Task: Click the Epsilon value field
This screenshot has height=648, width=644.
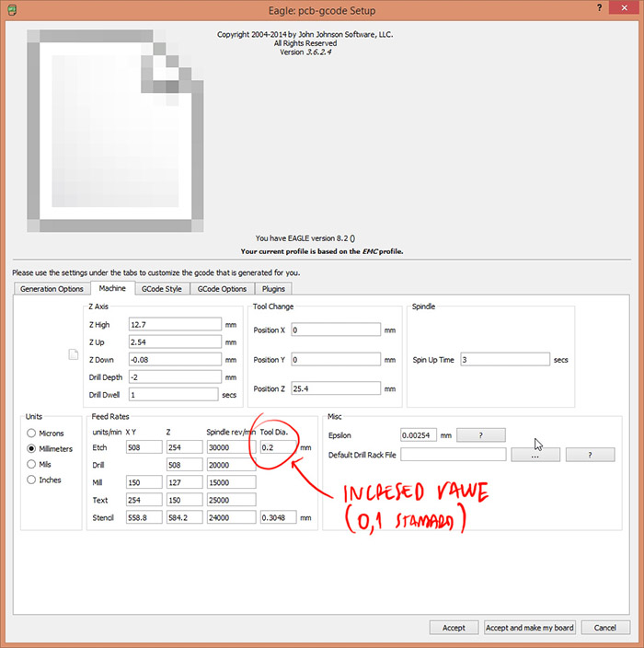Action: click(419, 435)
